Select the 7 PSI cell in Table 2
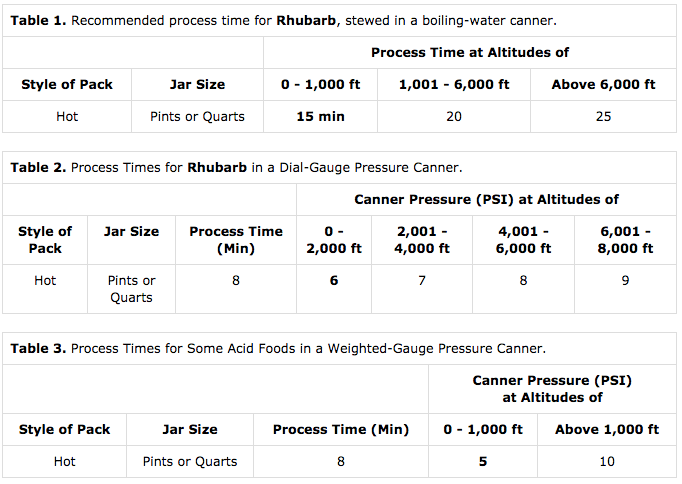 pos(421,281)
